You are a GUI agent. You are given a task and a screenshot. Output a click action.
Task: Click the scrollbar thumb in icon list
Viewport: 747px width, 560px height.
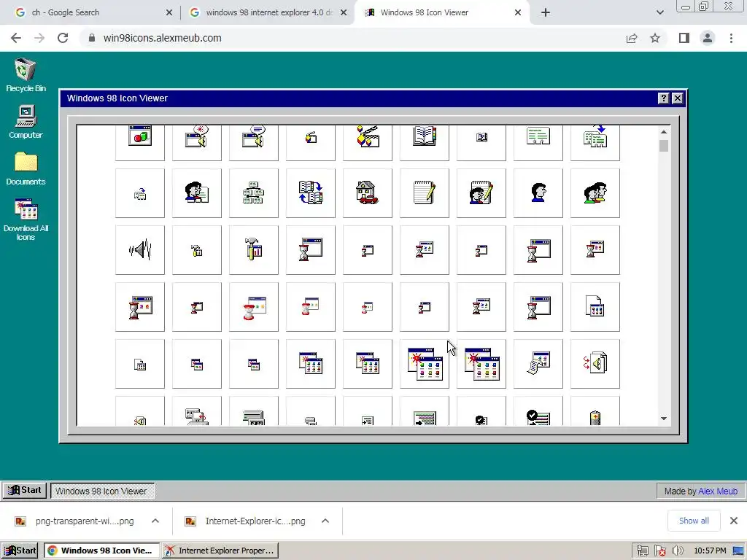point(664,146)
